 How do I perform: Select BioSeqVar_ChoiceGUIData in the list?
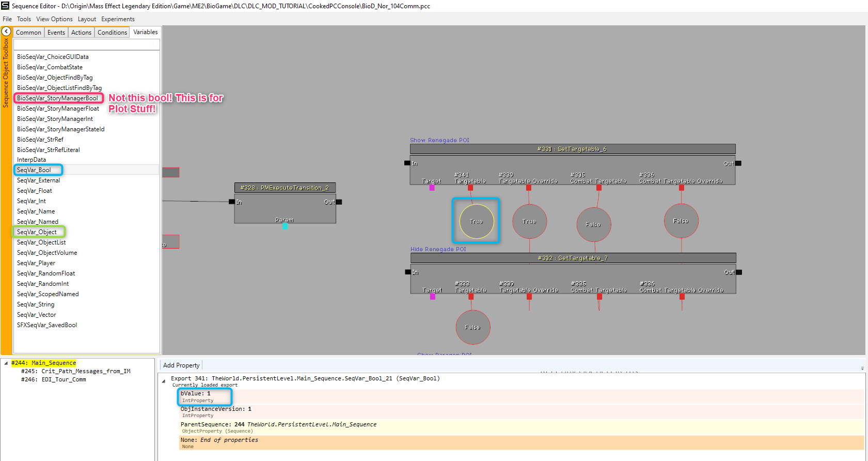click(x=53, y=57)
